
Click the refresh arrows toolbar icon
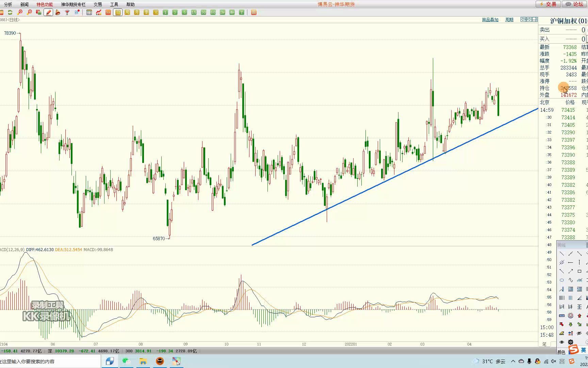click(10, 12)
